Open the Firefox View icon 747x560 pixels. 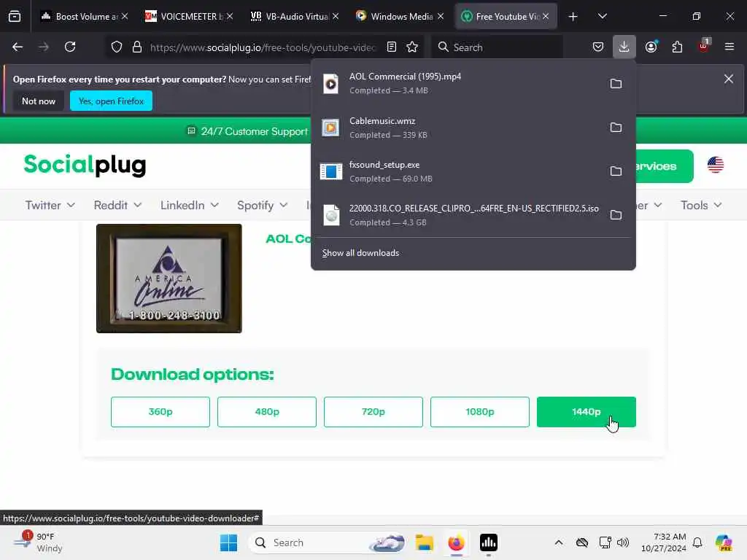[15, 17]
